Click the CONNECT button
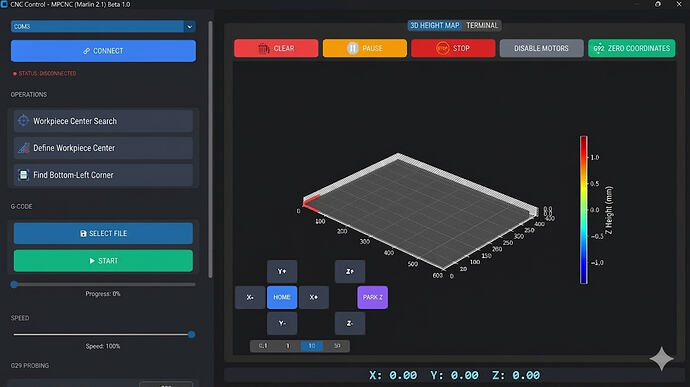Screen dimensions: 690x387 coord(103,51)
